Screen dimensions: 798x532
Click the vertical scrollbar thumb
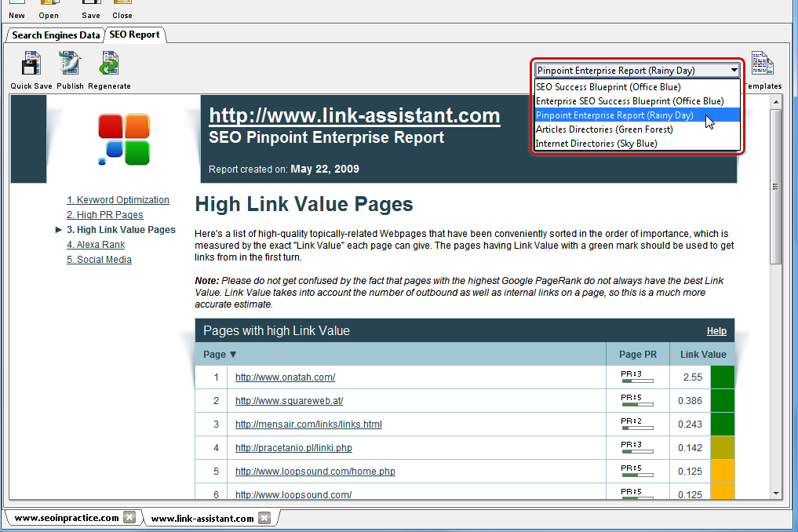pyautogui.click(x=775, y=186)
